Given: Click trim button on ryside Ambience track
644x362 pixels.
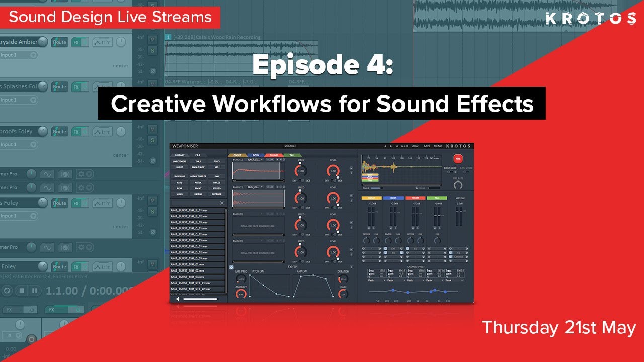Looking at the screenshot, I should pos(103,42).
